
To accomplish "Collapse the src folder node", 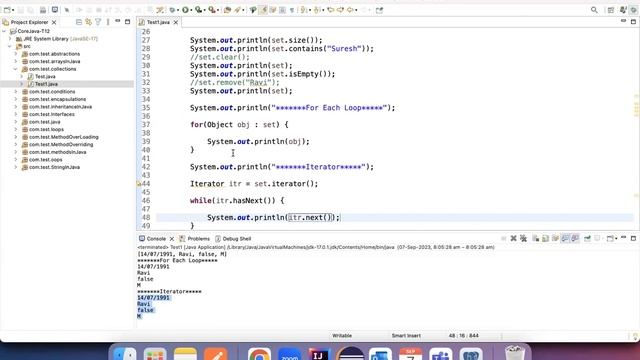I will [x=10, y=46].
